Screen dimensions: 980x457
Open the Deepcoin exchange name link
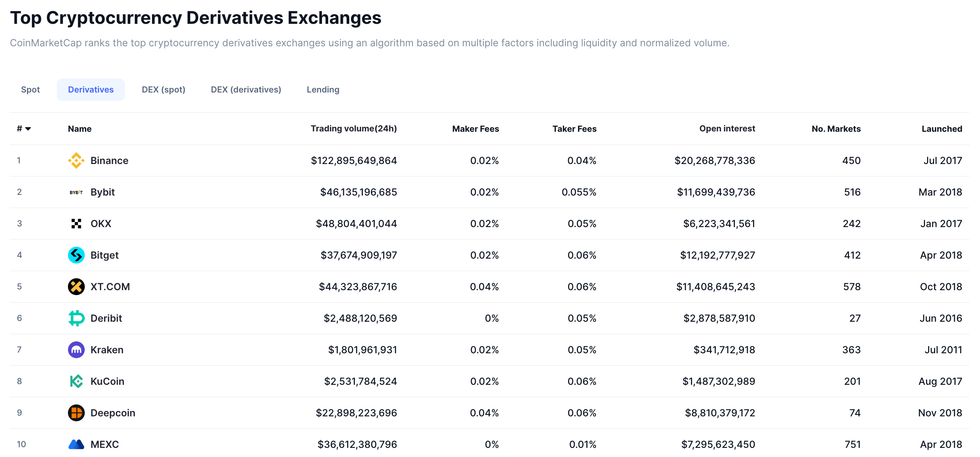click(113, 413)
